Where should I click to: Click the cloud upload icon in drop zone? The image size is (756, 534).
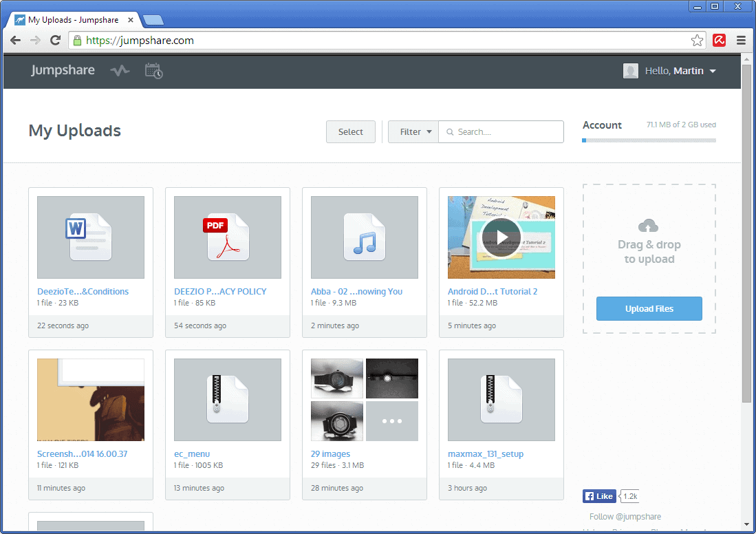(649, 225)
